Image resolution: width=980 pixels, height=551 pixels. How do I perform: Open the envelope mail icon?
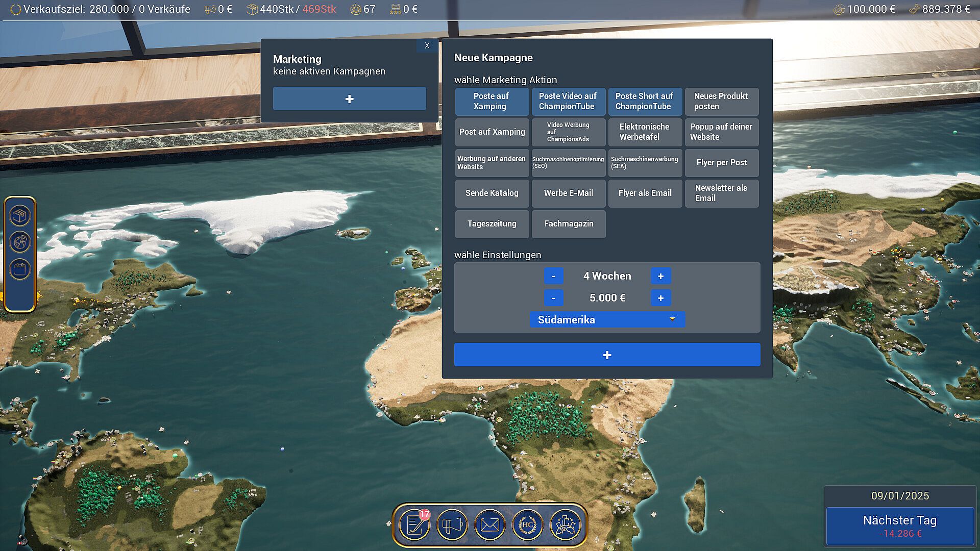click(490, 524)
